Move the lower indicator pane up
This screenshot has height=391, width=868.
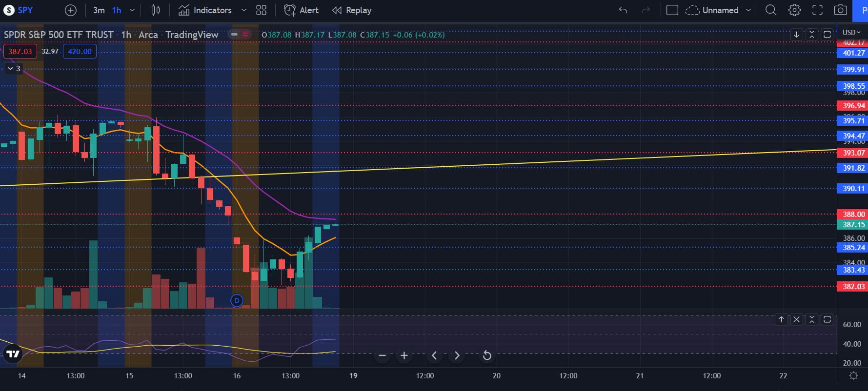[781, 319]
